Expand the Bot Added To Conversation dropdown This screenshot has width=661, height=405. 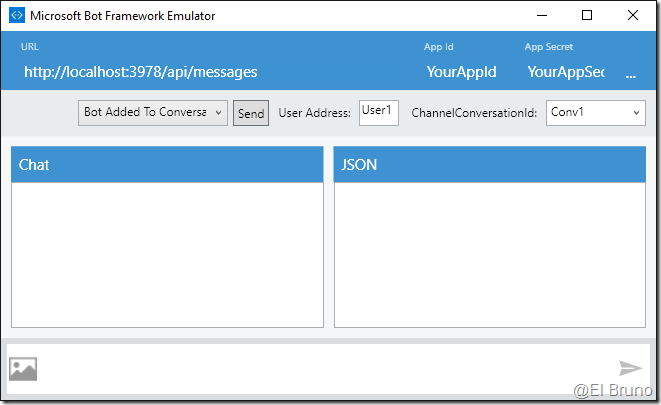pyautogui.click(x=153, y=113)
